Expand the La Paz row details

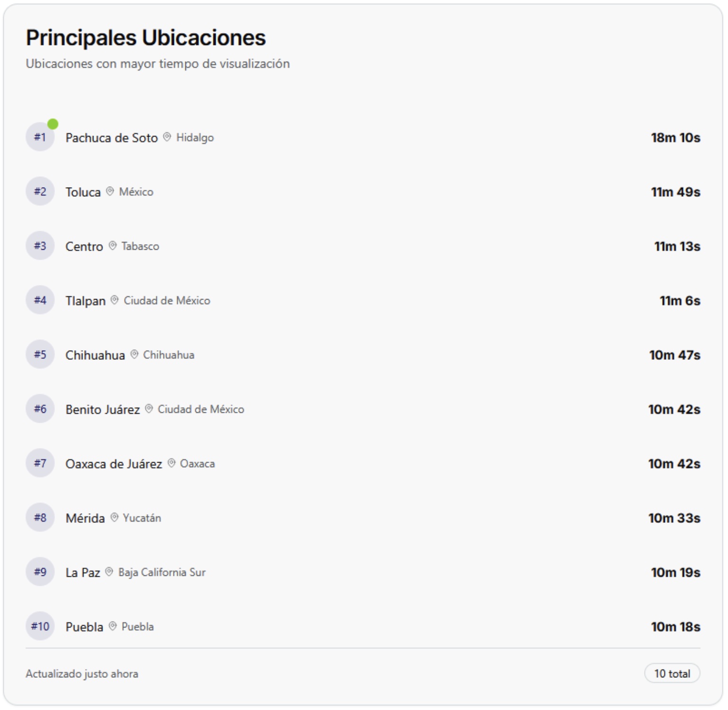332,572
